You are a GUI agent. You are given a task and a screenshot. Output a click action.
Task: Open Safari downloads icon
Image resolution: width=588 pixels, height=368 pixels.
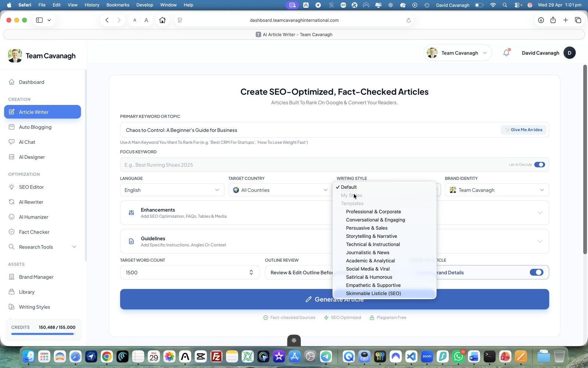pyautogui.click(x=541, y=20)
